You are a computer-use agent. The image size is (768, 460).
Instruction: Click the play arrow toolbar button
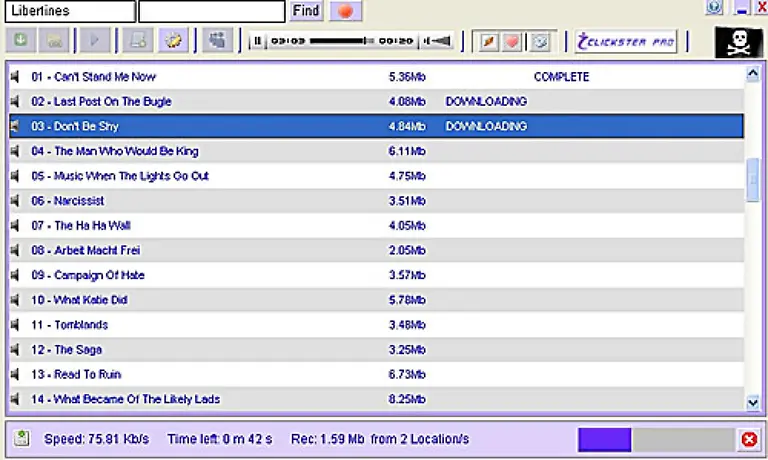[94, 40]
